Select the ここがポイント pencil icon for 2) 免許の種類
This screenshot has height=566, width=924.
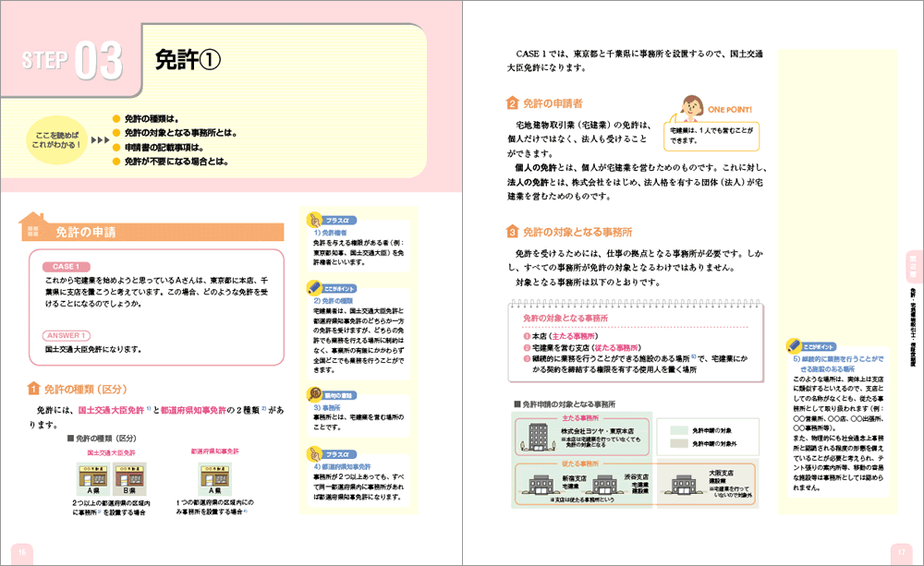coord(314,288)
